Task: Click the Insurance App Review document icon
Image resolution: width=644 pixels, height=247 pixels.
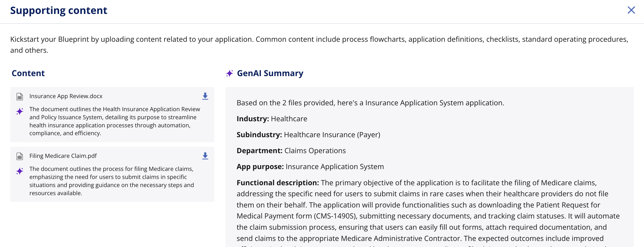Action: coord(20,96)
